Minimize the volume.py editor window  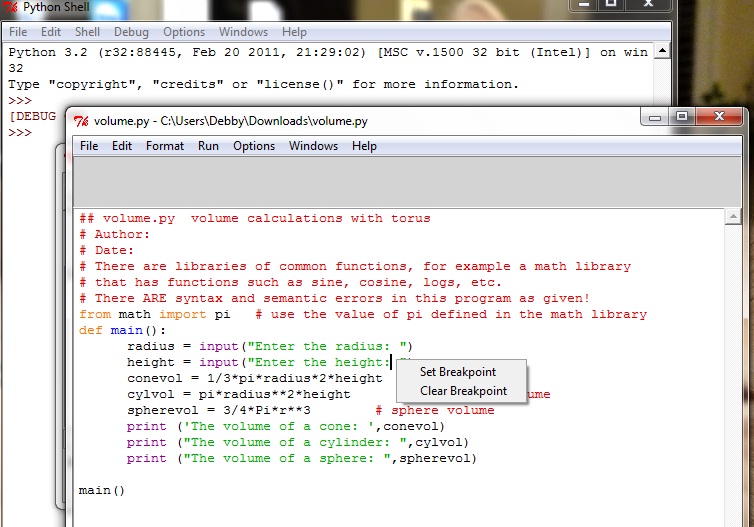[654, 117]
